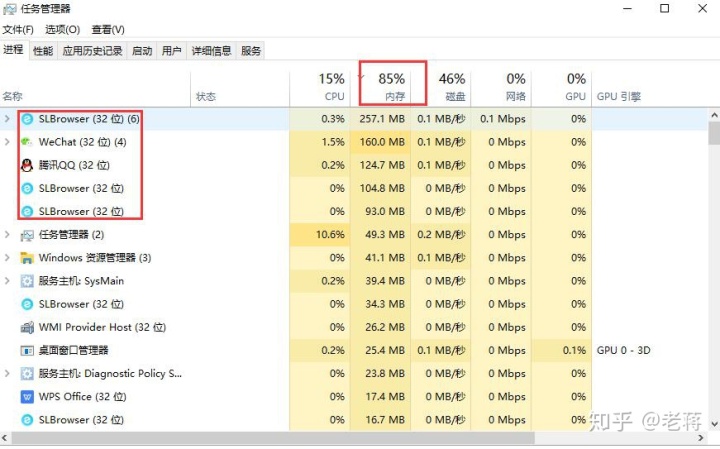
Task: Expand the WeChat (32 位) (4) group
Action: click(7, 142)
